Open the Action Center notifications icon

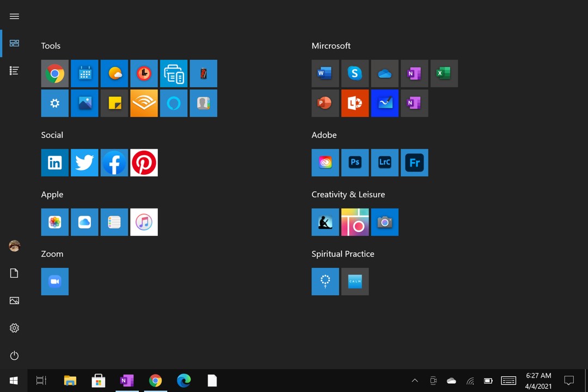click(569, 381)
